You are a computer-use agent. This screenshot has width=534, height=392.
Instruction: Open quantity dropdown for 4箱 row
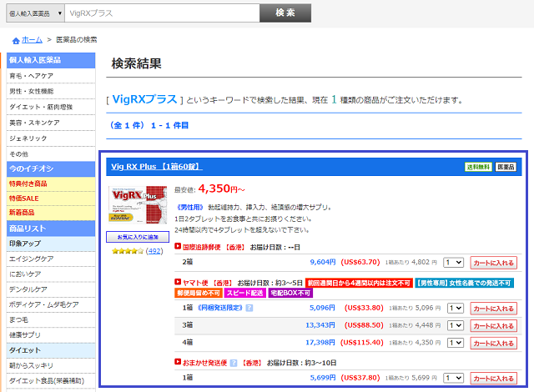456,343
